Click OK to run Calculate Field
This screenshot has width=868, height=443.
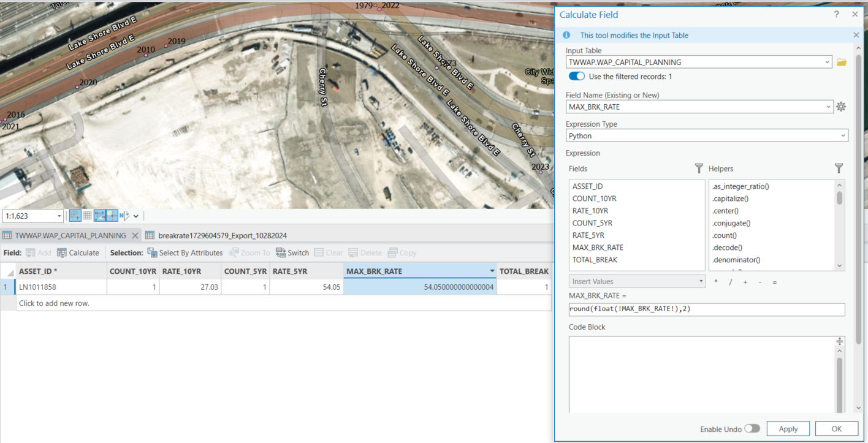point(836,428)
